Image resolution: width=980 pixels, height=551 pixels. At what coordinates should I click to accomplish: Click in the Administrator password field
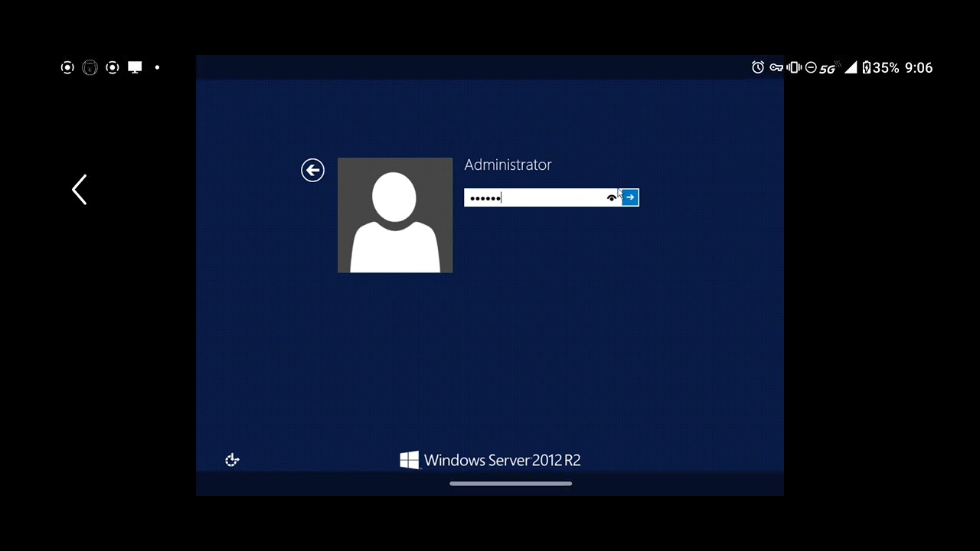tap(542, 197)
